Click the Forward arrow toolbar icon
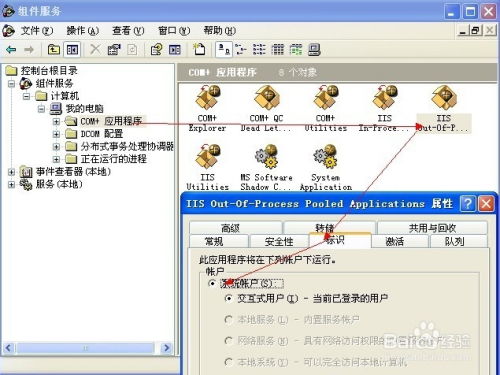Viewport: 500px width, 375px height. pyautogui.click(x=29, y=50)
